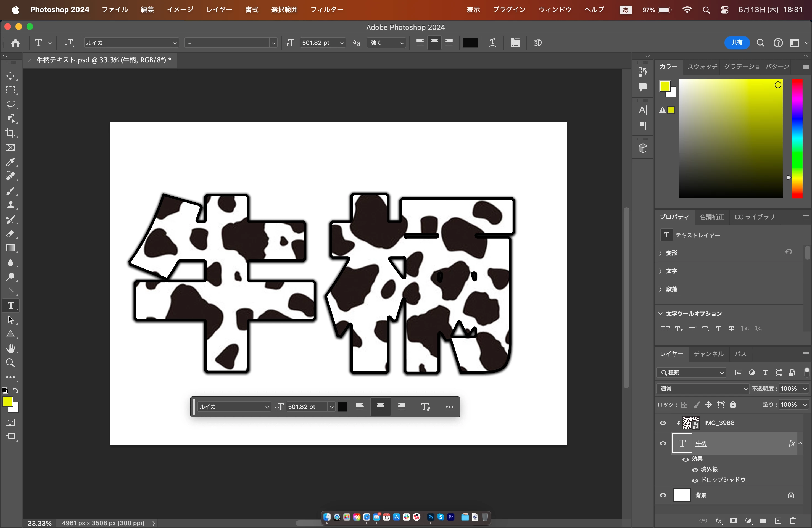Open the font size dropdown in options bar
The height and width of the screenshot is (528, 812).
342,43
